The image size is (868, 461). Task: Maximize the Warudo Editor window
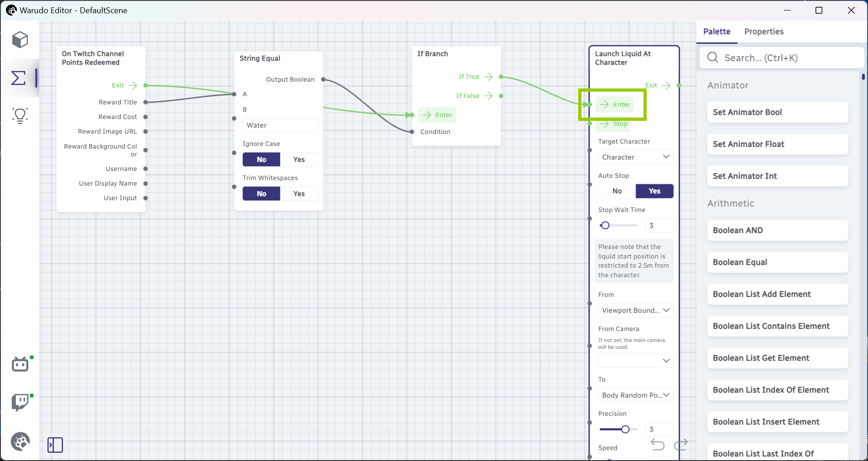pos(819,10)
